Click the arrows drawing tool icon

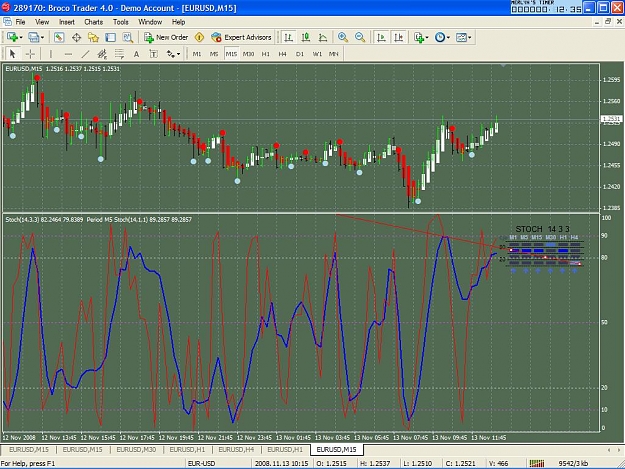pos(171,54)
